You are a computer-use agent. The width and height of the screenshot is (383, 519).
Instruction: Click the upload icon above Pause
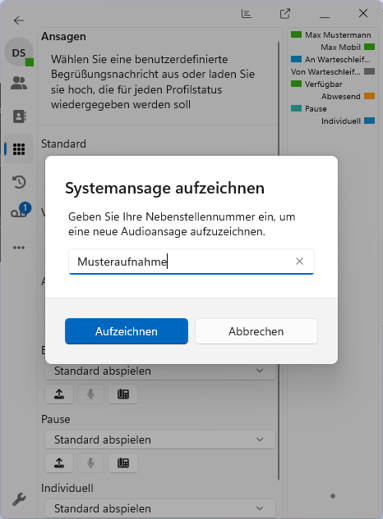[x=59, y=394]
